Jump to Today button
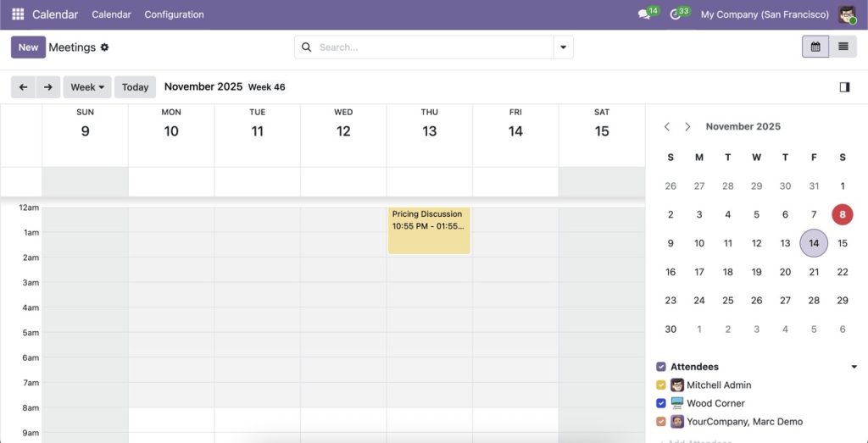Viewport: 868px width, 443px height. coord(135,87)
